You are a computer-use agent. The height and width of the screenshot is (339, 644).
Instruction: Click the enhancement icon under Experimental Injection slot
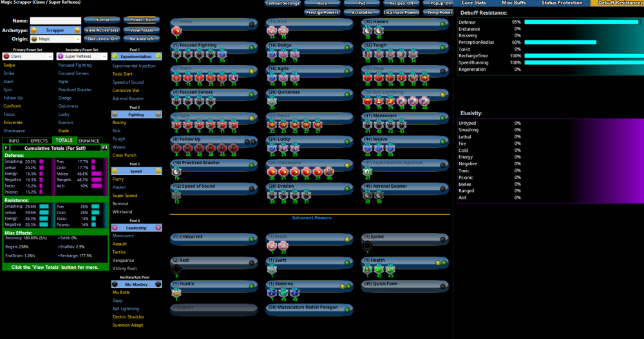(368, 171)
